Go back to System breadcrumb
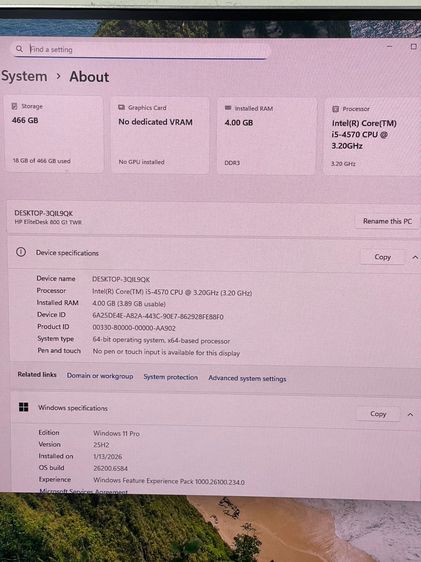The image size is (421, 562). (24, 76)
